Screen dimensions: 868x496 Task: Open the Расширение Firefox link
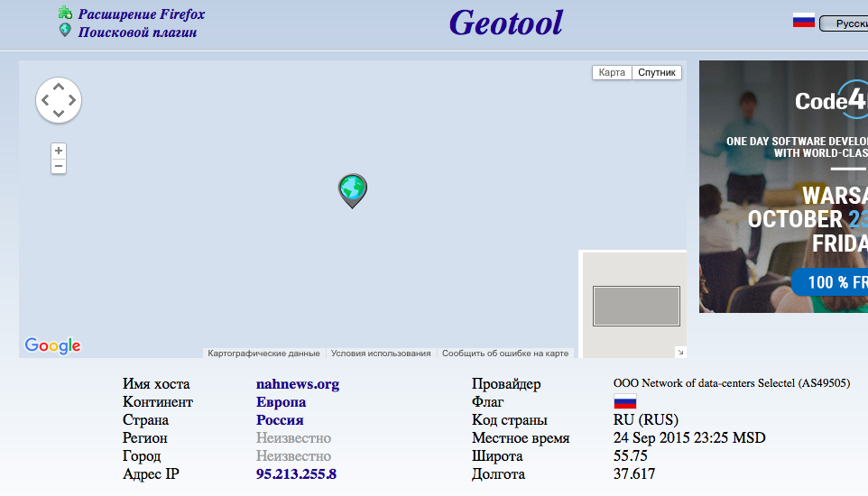tap(141, 14)
